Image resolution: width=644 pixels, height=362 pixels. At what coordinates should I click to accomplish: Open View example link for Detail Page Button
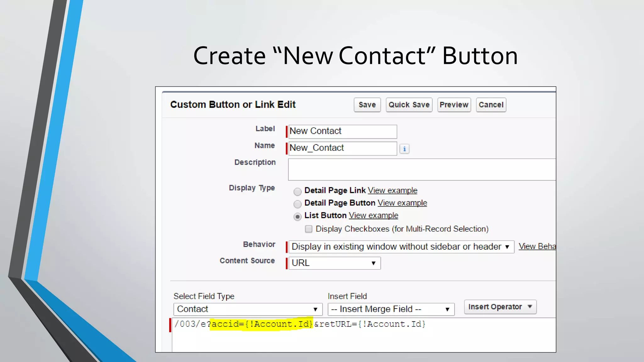(x=402, y=203)
